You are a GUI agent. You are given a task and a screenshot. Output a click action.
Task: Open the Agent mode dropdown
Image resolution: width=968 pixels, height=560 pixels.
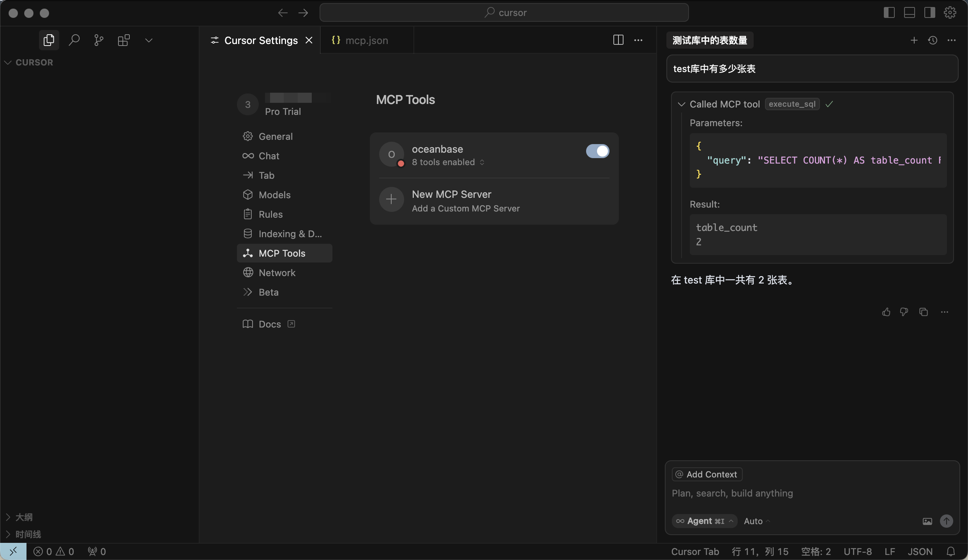(705, 521)
